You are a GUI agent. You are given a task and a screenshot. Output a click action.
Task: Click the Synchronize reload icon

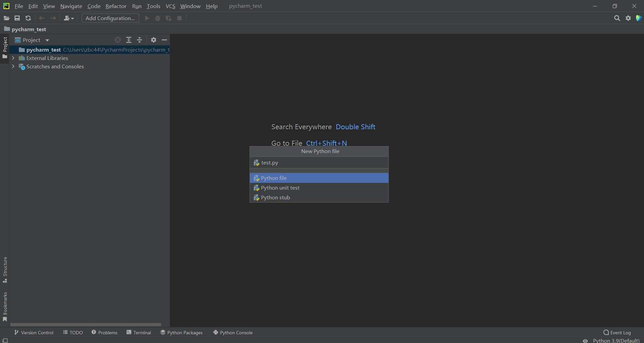coord(28,18)
